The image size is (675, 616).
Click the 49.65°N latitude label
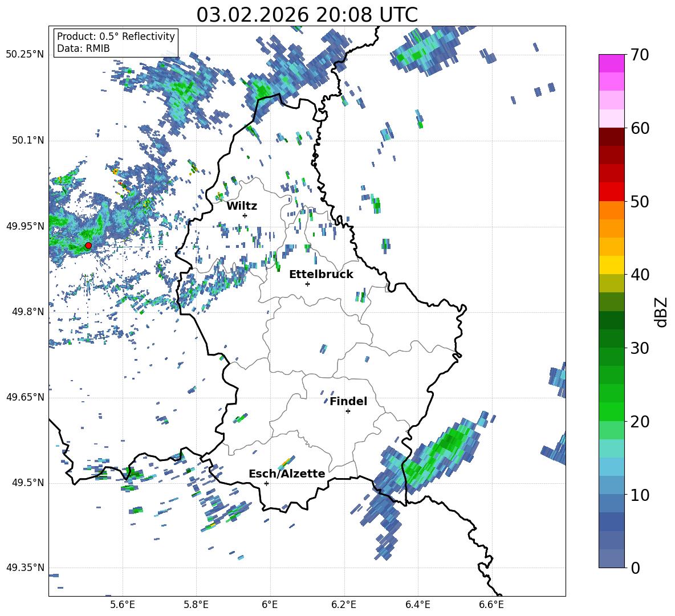25,398
